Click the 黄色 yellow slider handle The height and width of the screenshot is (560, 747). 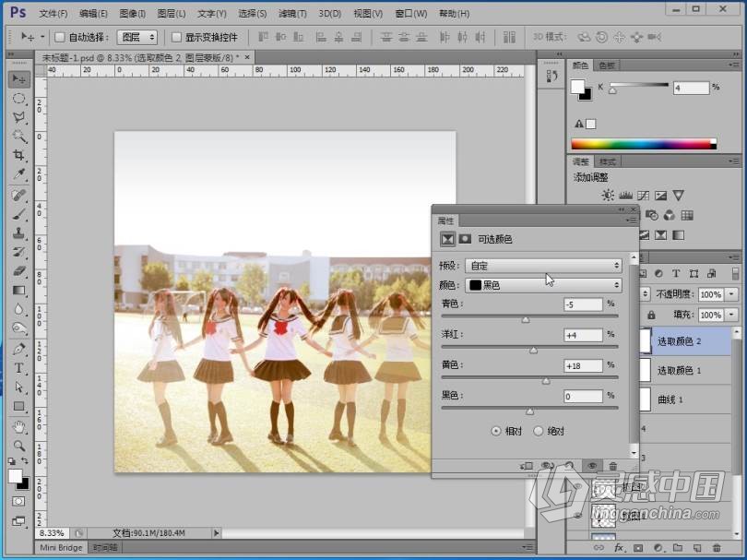pos(546,381)
